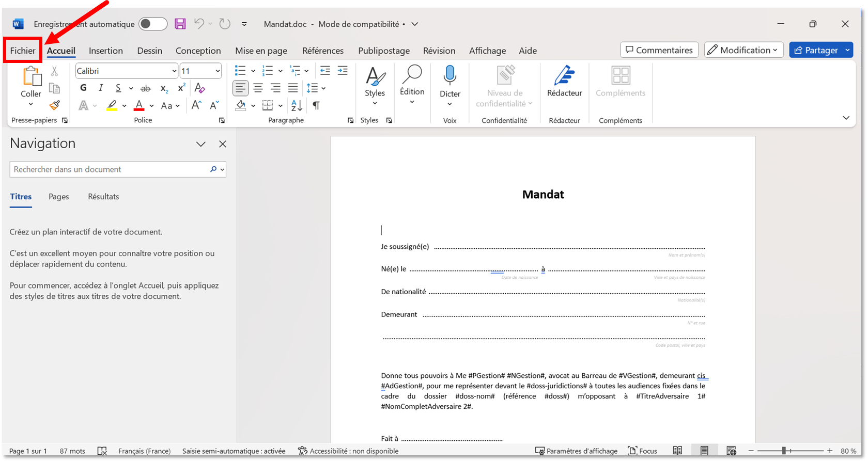This screenshot has height=462, width=868.
Task: Decrease font size icon
Action: pyautogui.click(x=214, y=105)
